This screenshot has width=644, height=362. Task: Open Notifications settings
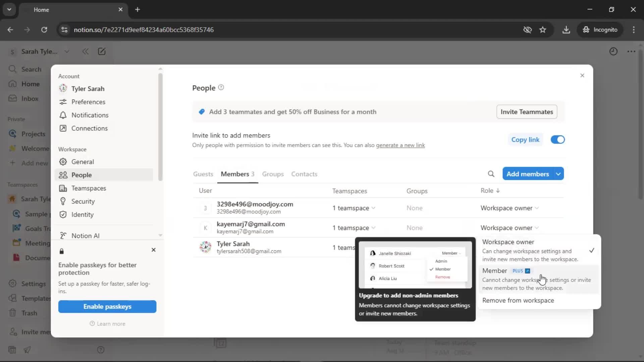point(104,115)
